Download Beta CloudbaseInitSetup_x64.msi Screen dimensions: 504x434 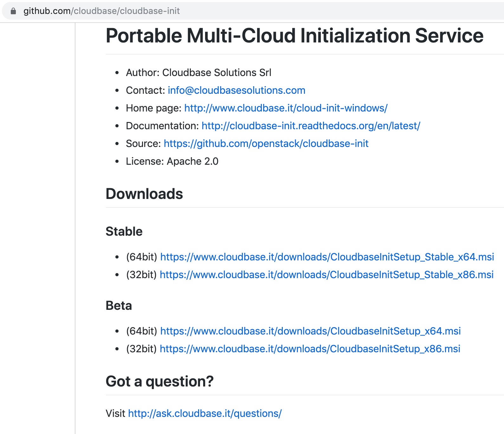click(310, 331)
